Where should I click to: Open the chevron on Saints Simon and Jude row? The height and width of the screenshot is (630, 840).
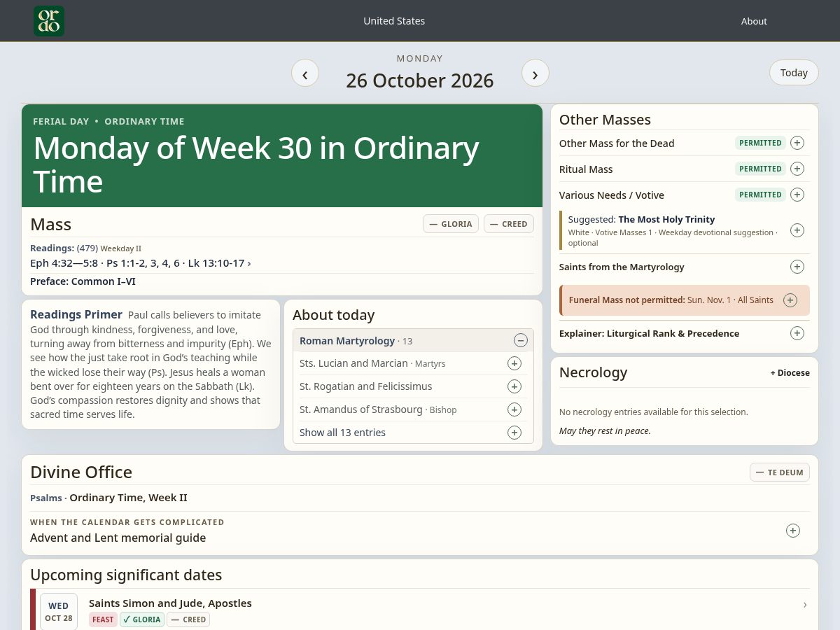click(805, 605)
